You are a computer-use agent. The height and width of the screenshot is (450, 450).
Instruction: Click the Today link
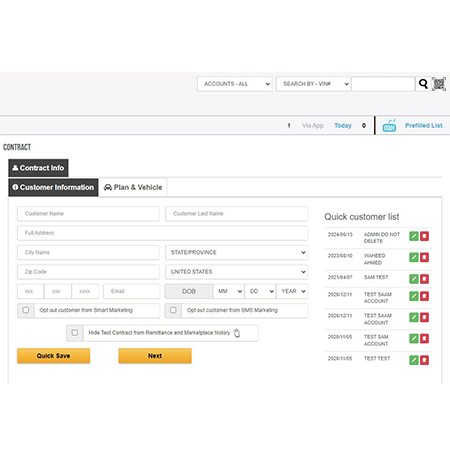pos(343,126)
